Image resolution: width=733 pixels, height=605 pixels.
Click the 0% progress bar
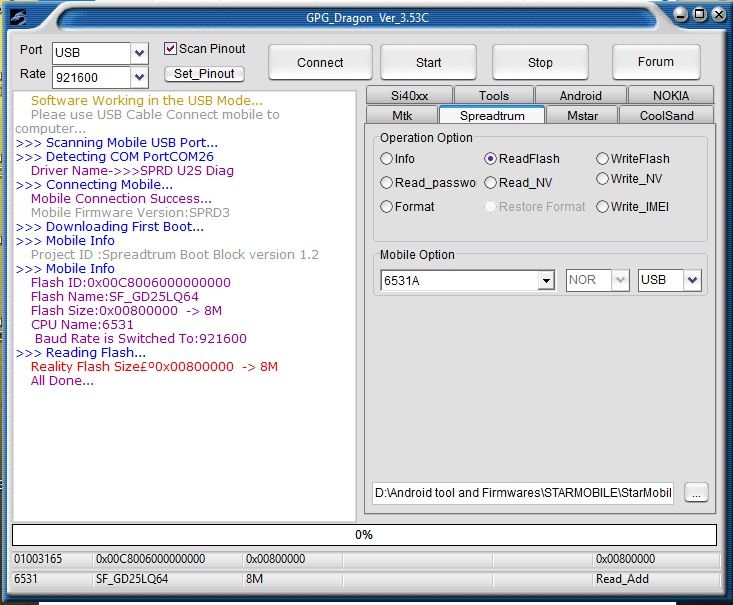click(x=364, y=535)
